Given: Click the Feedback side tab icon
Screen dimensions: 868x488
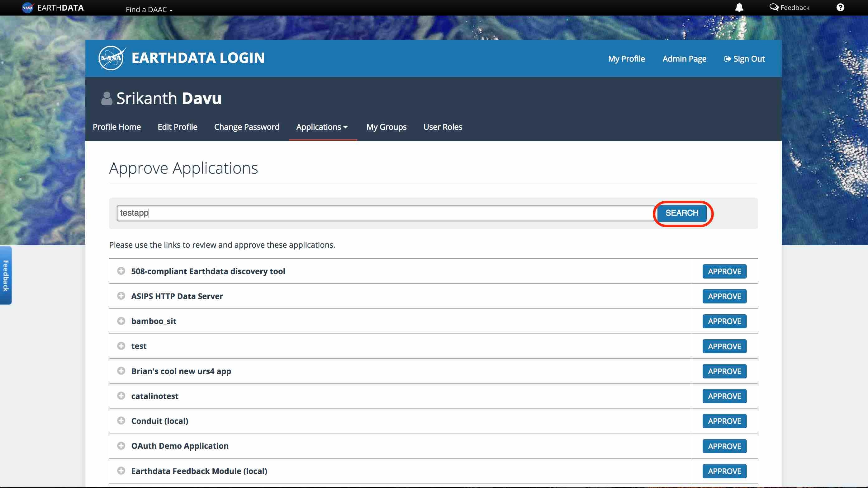Looking at the screenshot, I should [5, 275].
